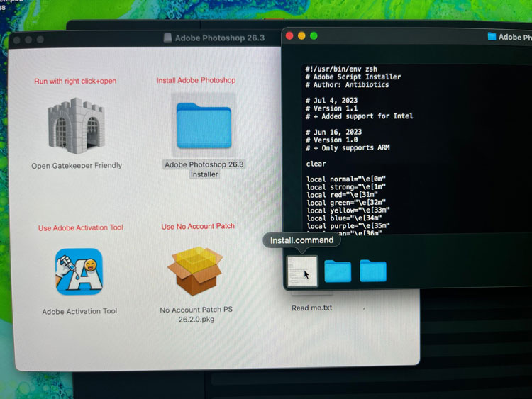Click the 'local red=' line in script preview
532x399 pixels.
coord(343,195)
